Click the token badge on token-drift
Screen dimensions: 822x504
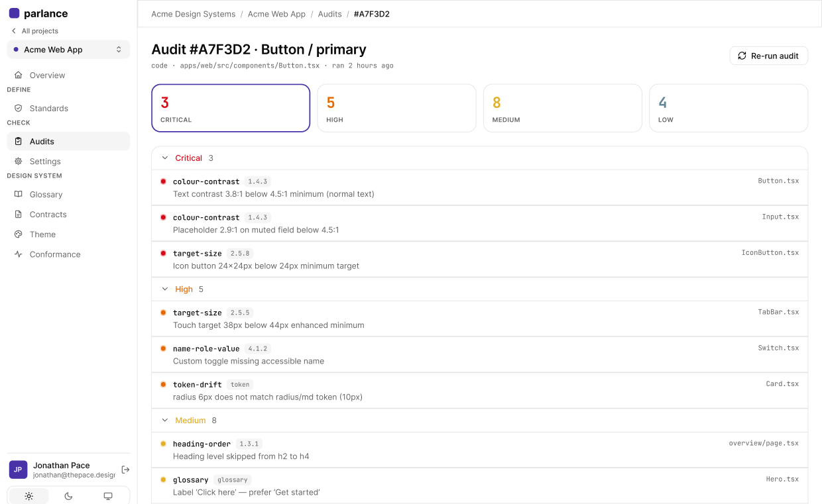coord(239,385)
